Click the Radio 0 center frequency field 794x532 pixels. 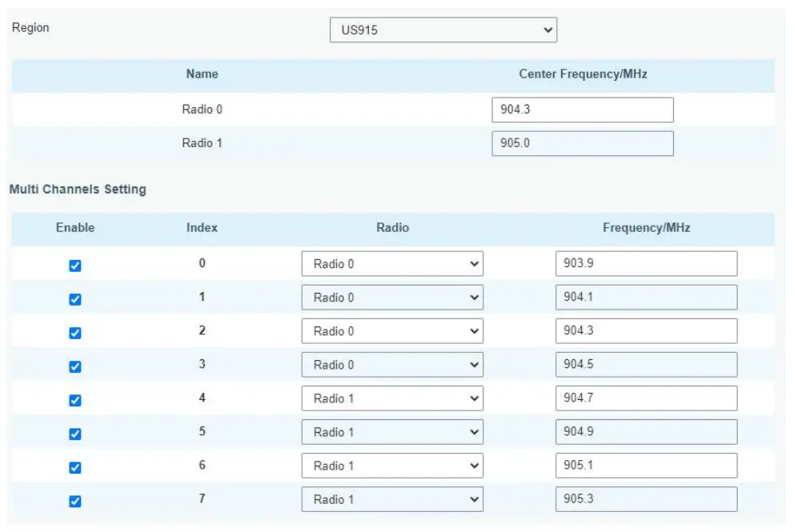click(582, 110)
